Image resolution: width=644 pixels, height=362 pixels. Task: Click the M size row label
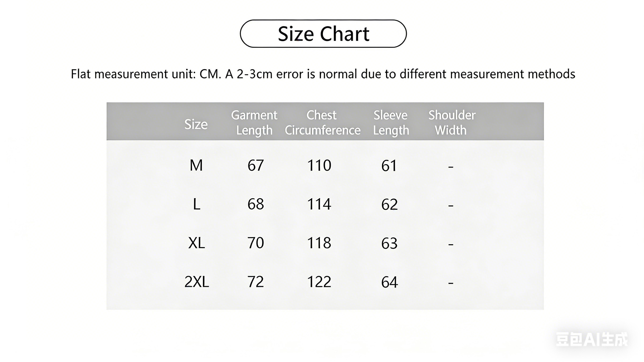196,165
